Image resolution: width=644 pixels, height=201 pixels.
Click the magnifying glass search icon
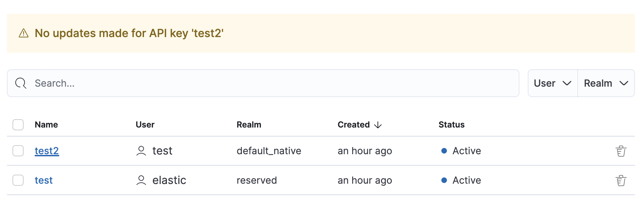21,83
